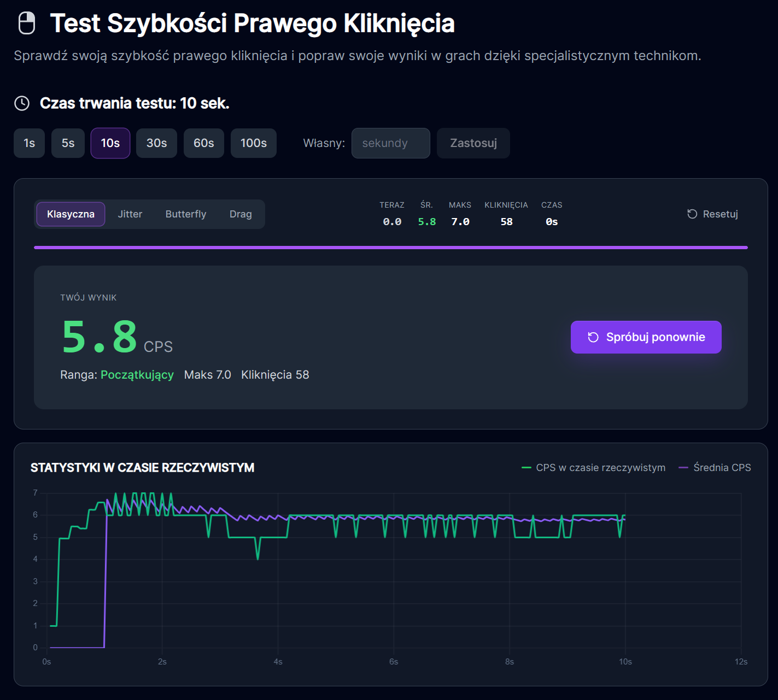Reset the test with Resetuj
This screenshot has width=778, height=700.
pos(712,214)
